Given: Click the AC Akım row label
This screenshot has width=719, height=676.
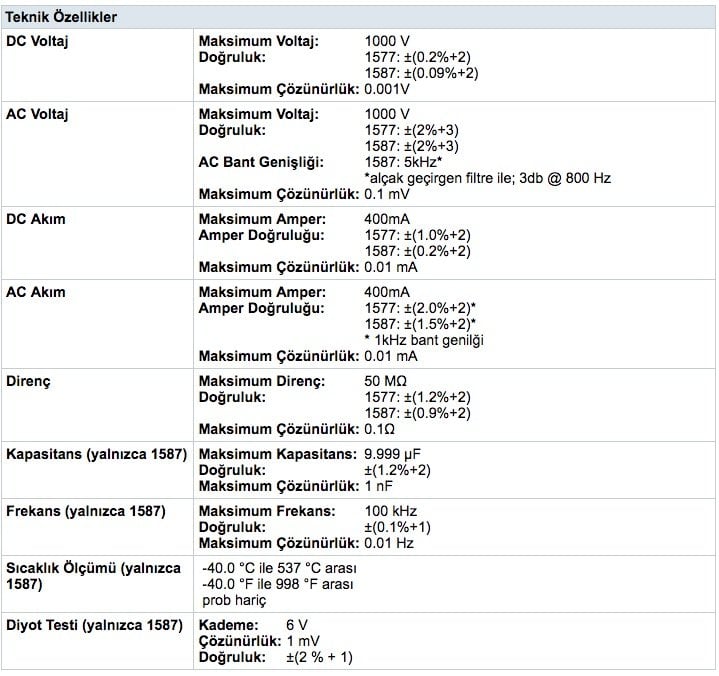Looking at the screenshot, I should (35, 292).
